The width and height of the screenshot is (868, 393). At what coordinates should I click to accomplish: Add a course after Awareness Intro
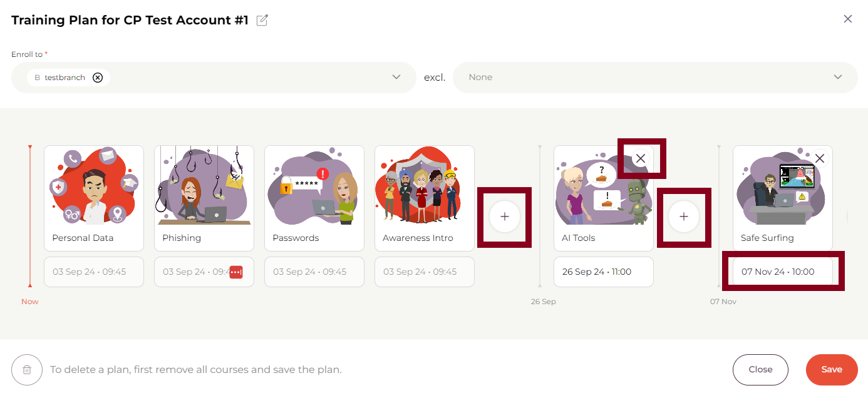coord(505,217)
